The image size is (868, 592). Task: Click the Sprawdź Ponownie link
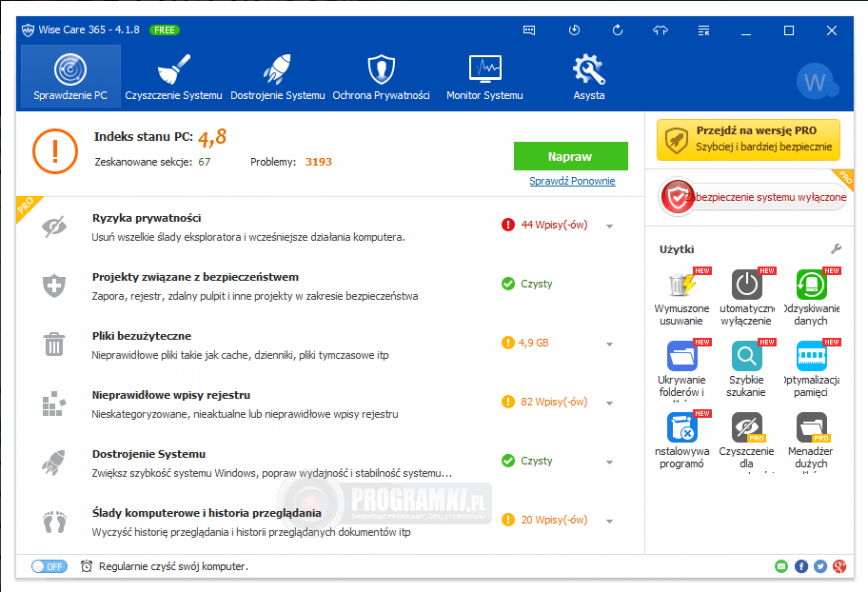pos(572,181)
